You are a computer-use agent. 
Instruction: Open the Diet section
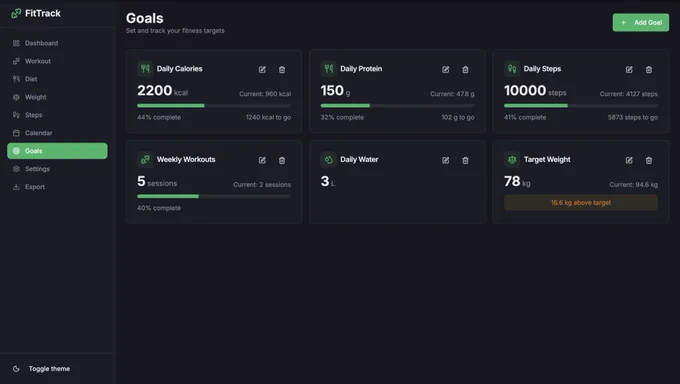click(x=57, y=79)
